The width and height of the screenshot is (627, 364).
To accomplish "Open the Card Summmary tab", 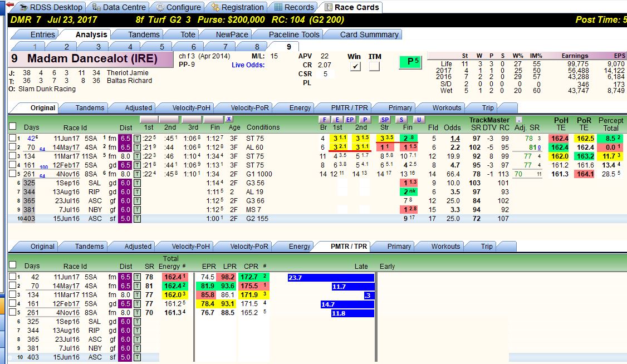I will pos(369,35).
